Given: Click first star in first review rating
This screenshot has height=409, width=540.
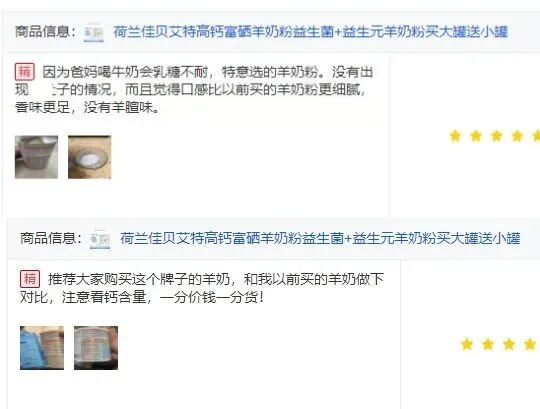Looking at the screenshot, I should [x=455, y=136].
